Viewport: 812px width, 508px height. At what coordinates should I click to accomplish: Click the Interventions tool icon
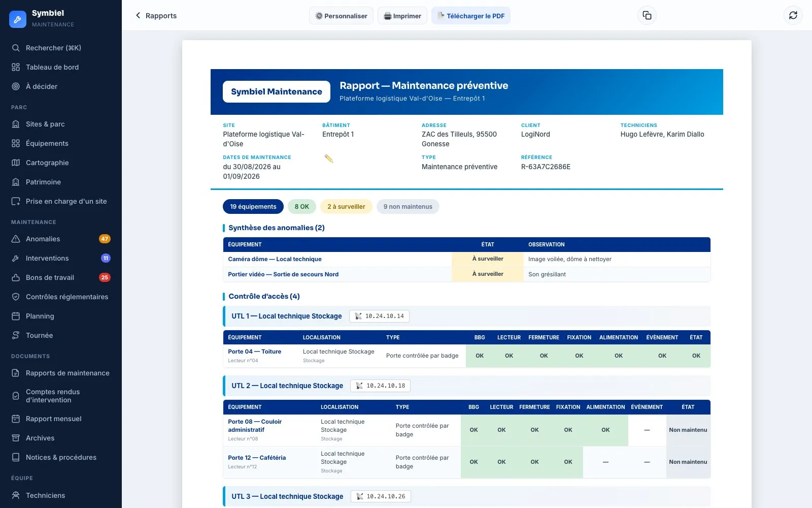click(16, 258)
